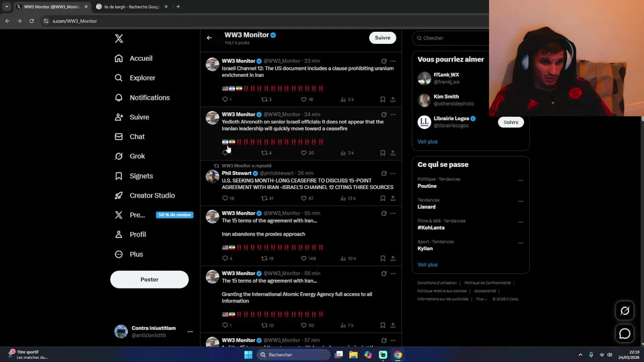Open Chrome from the taskbar

tap(398, 355)
